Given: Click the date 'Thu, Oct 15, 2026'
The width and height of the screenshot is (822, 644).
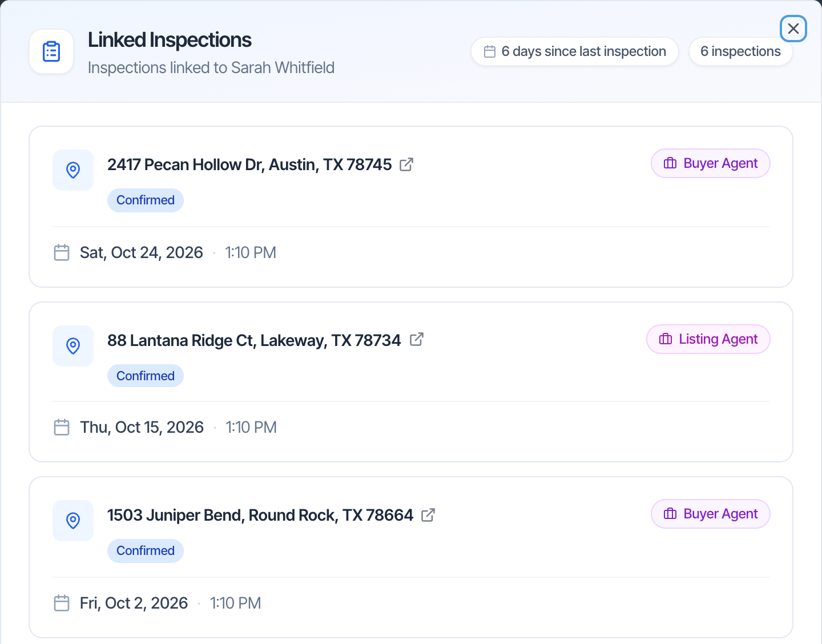Looking at the screenshot, I should [142, 427].
